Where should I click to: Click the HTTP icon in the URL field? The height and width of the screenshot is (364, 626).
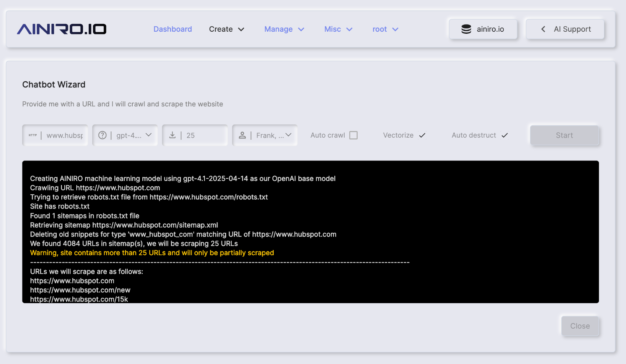(33, 135)
